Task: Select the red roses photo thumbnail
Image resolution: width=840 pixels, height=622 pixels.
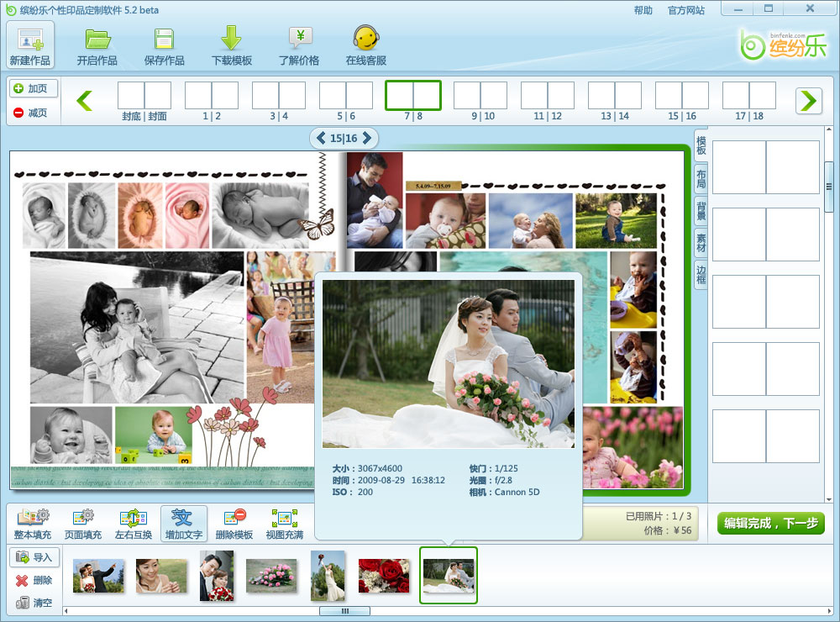Action: pyautogui.click(x=384, y=576)
